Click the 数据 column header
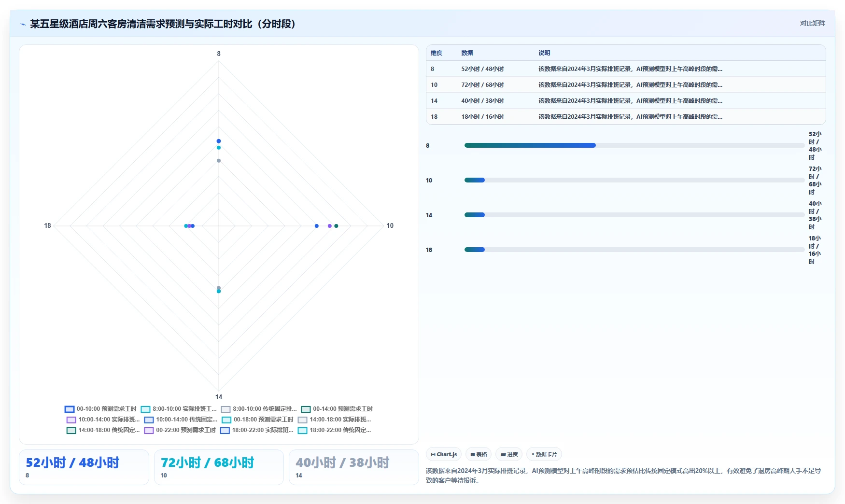The image size is (845, 504). pos(467,53)
